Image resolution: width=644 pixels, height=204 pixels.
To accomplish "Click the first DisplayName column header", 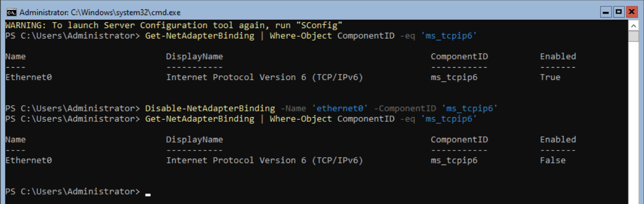I will [x=194, y=56].
